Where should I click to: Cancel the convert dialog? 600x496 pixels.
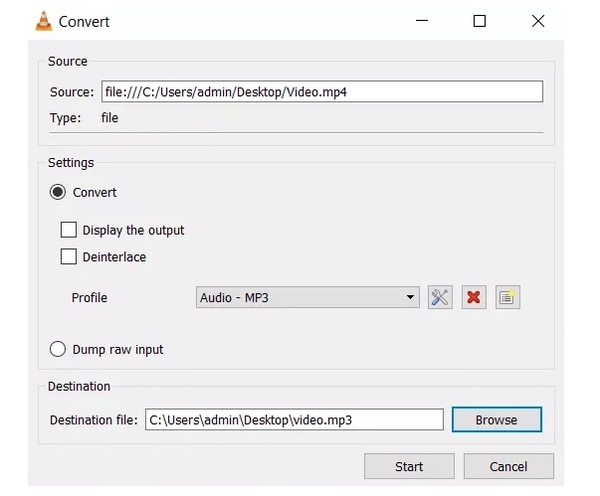coord(509,466)
